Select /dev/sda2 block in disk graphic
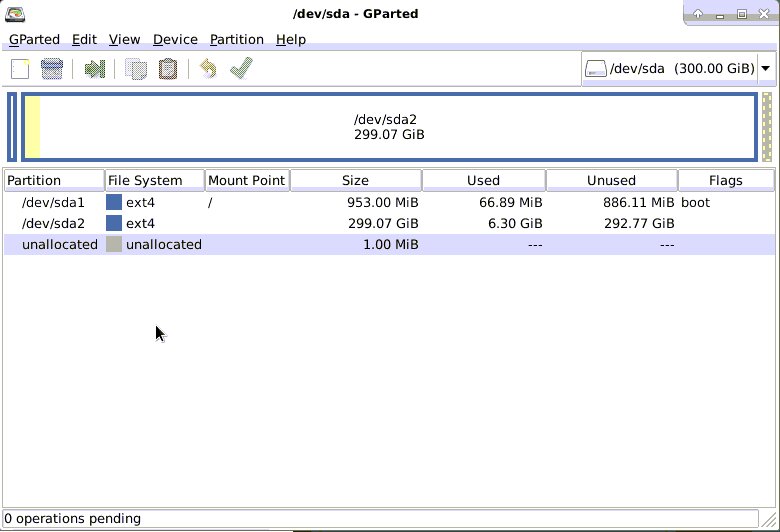The image size is (780, 532). pos(390,127)
